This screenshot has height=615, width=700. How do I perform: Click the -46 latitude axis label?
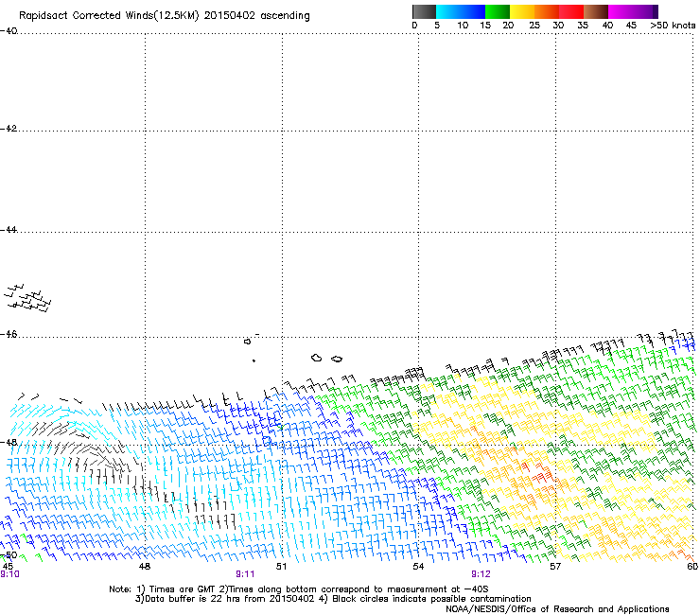(x=9, y=335)
